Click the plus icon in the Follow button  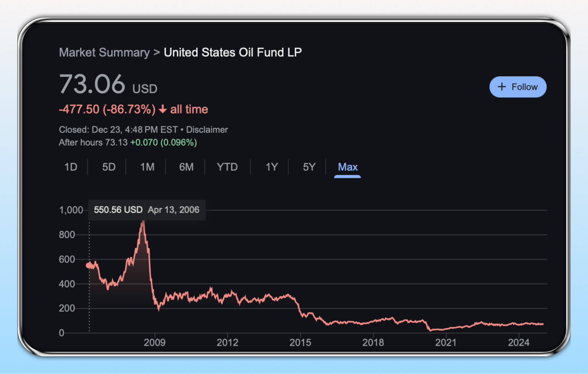(502, 87)
